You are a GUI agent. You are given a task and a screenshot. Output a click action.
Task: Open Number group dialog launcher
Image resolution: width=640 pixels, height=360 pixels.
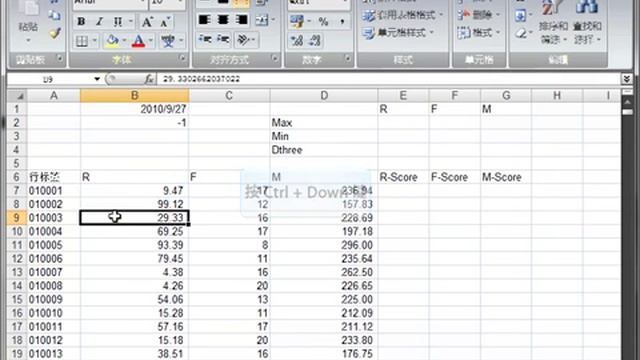pyautogui.click(x=347, y=58)
